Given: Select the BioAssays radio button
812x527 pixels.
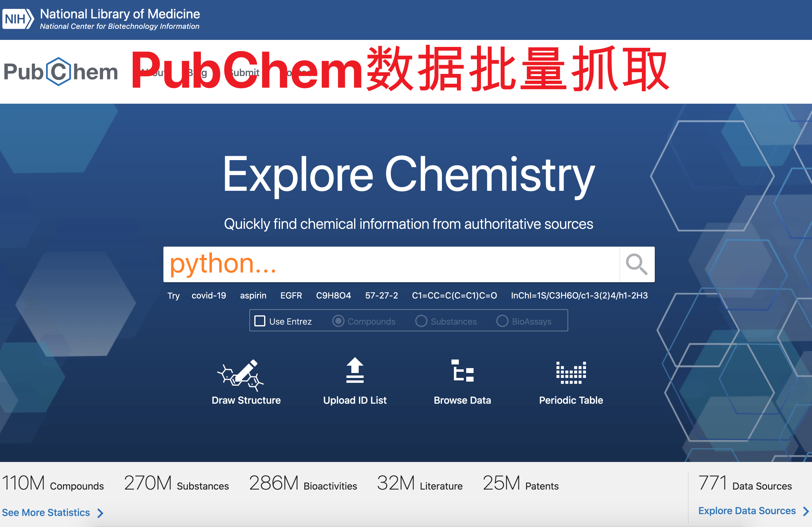Looking at the screenshot, I should coord(502,321).
